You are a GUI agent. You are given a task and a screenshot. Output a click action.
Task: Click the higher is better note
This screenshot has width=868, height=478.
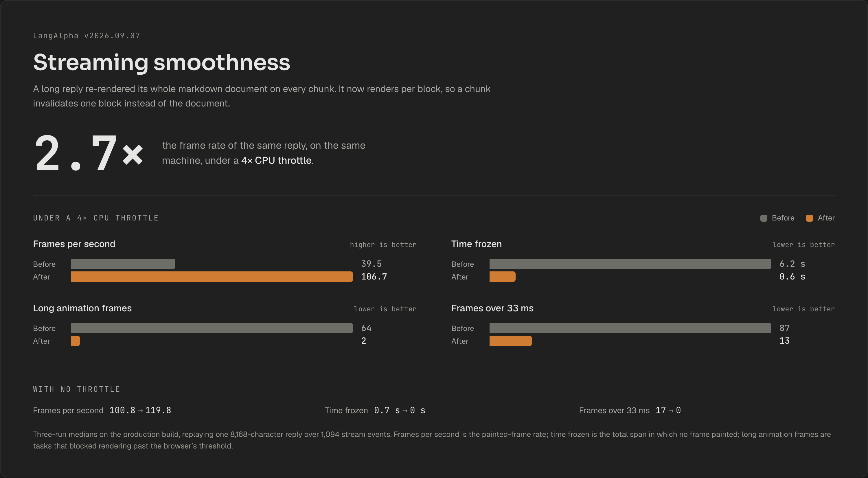(x=383, y=244)
